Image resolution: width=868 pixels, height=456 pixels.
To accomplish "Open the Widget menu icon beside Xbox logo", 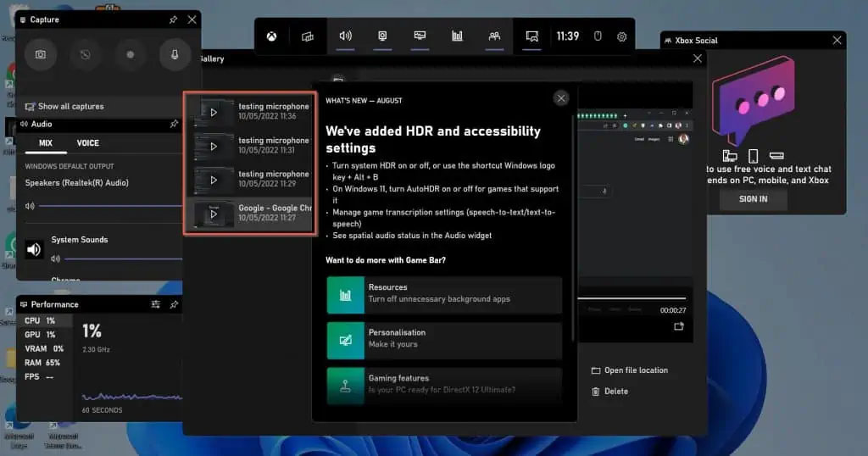I will point(307,36).
